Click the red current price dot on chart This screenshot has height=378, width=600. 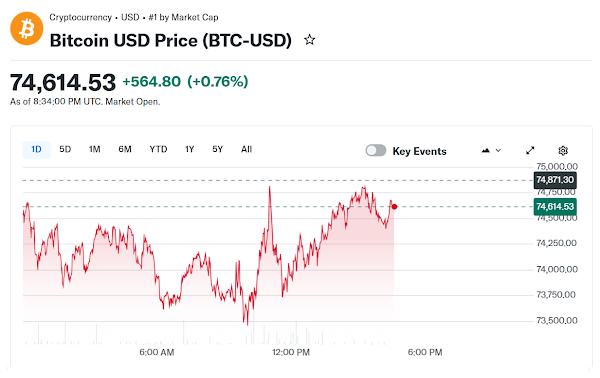(394, 207)
